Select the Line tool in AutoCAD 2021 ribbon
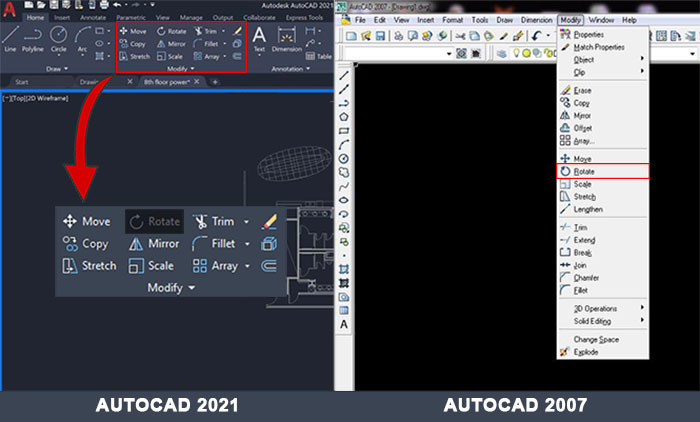Image resolution: width=700 pixels, height=422 pixels. tap(10, 39)
